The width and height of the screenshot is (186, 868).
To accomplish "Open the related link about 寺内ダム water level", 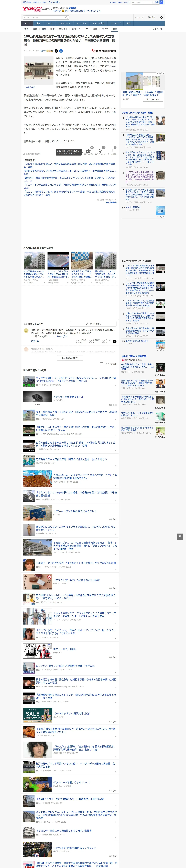I will click(x=69, y=165).
